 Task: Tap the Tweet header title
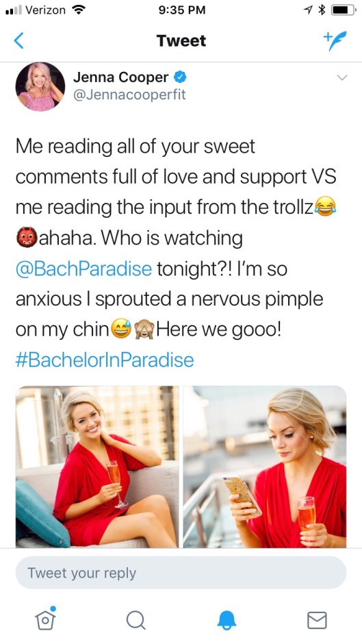[x=181, y=40]
